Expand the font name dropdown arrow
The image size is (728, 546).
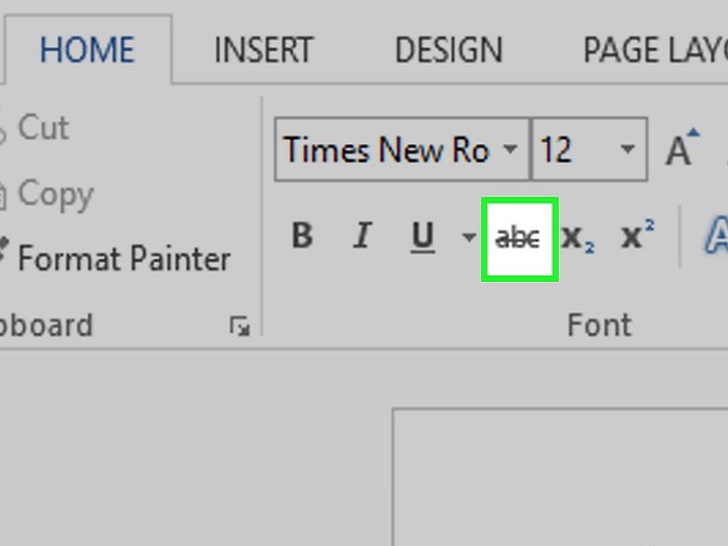[x=510, y=150]
